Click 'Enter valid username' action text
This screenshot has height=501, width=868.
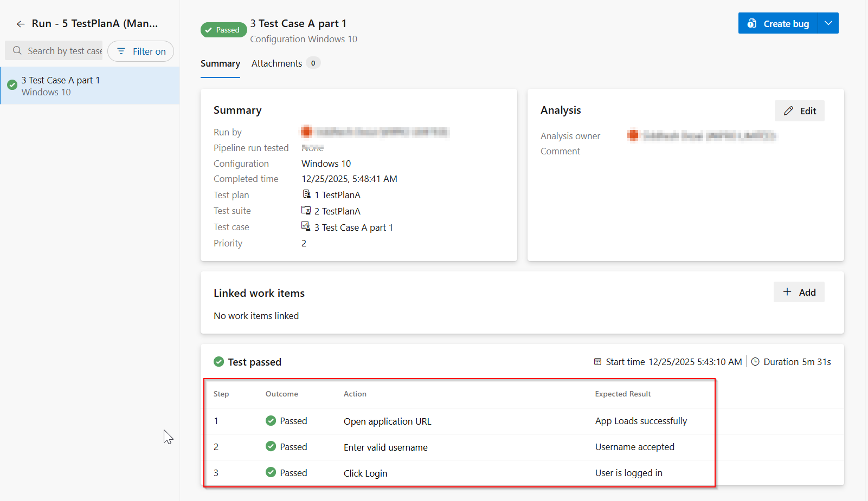(x=385, y=447)
